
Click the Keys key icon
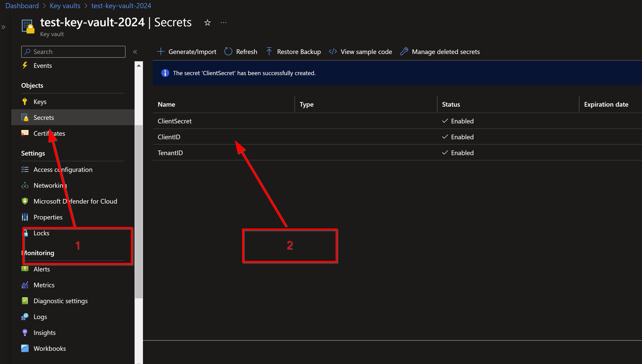pos(25,102)
